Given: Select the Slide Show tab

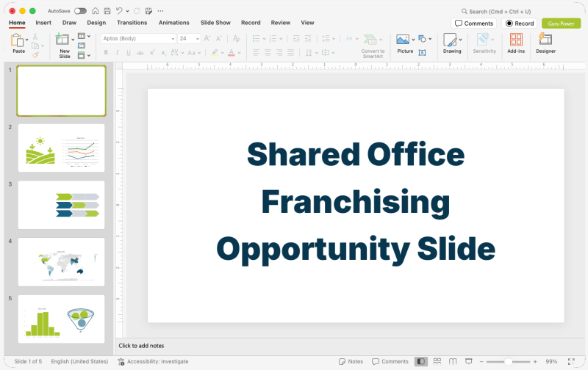Looking at the screenshot, I should click(x=215, y=23).
